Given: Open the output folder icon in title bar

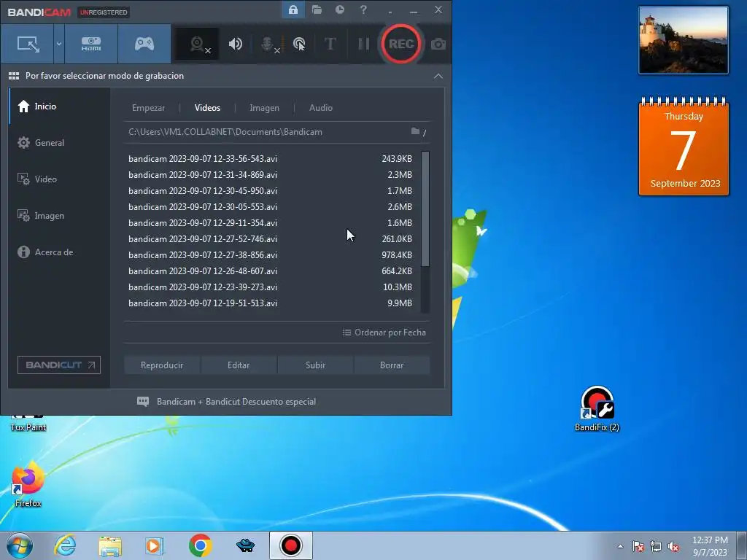Looking at the screenshot, I should coord(317,10).
